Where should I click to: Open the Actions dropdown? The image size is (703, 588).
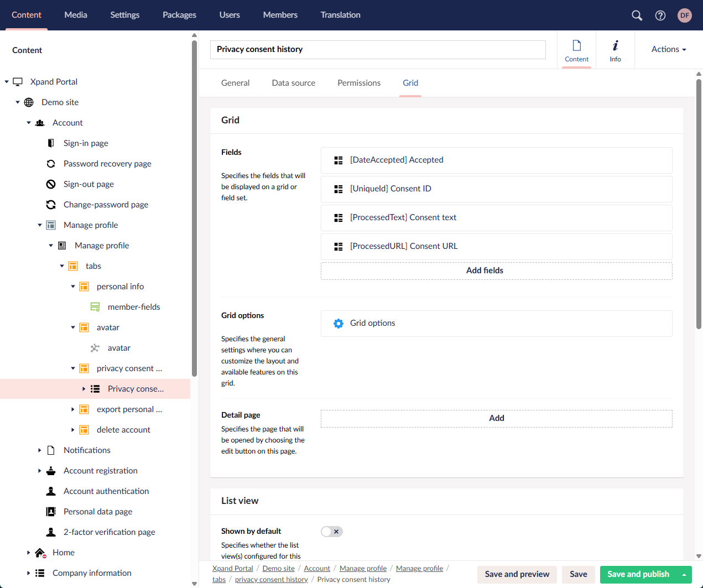668,49
